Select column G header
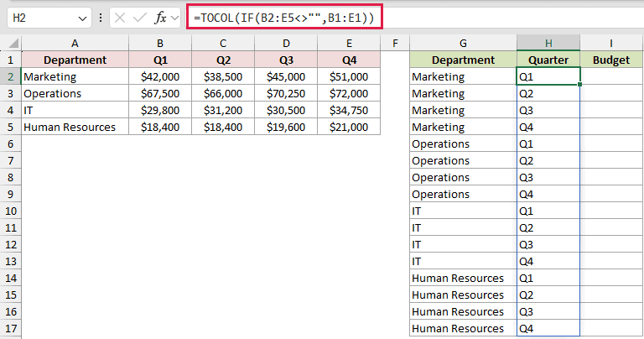 [463, 43]
